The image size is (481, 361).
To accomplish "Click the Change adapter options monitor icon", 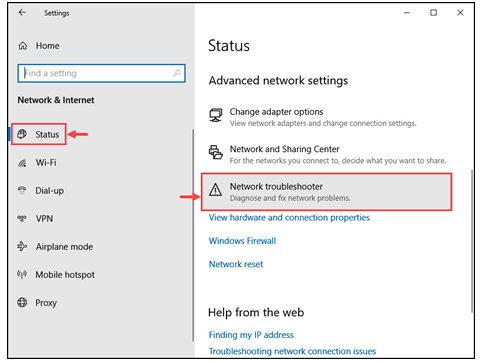I will [x=216, y=115].
